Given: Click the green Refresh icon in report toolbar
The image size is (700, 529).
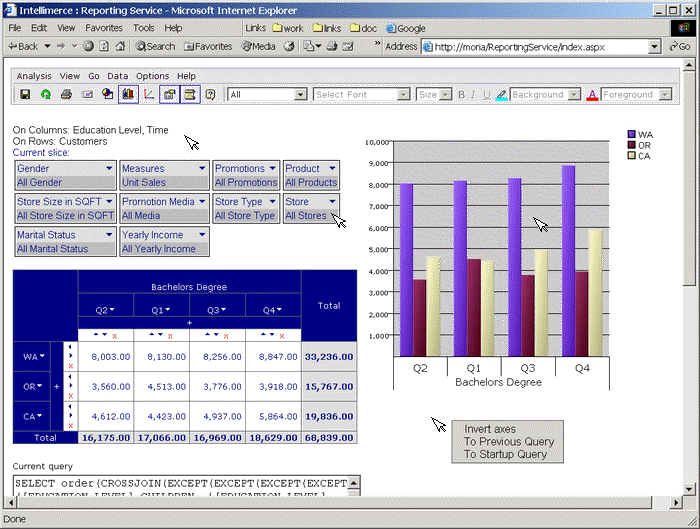Looking at the screenshot, I should click(x=46, y=94).
